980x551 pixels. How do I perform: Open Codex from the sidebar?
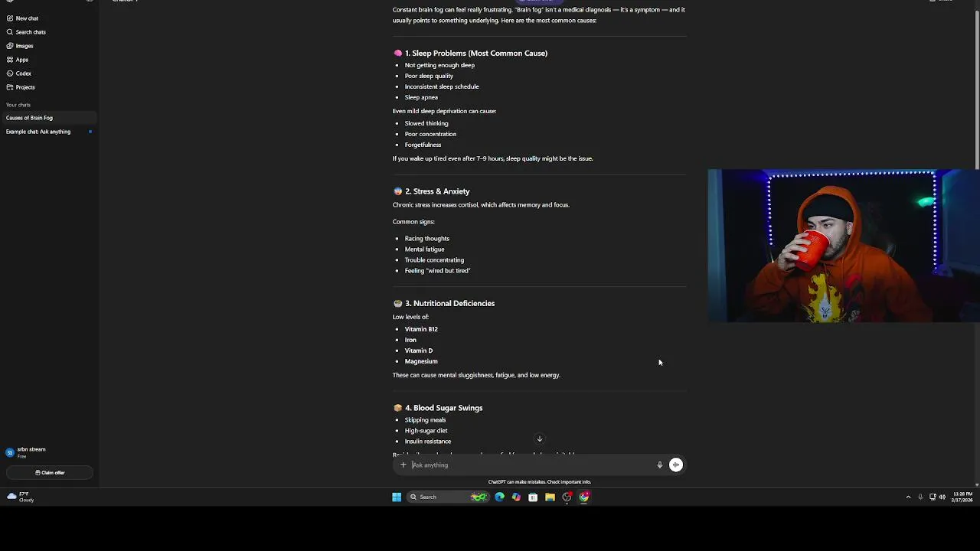point(19,73)
